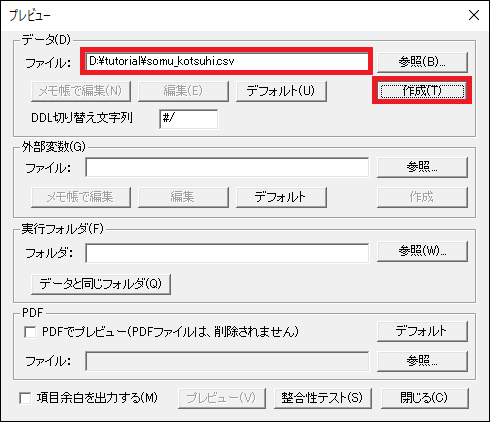Browse for the PDF file with 参照...
490x422 pixels.
click(x=422, y=361)
